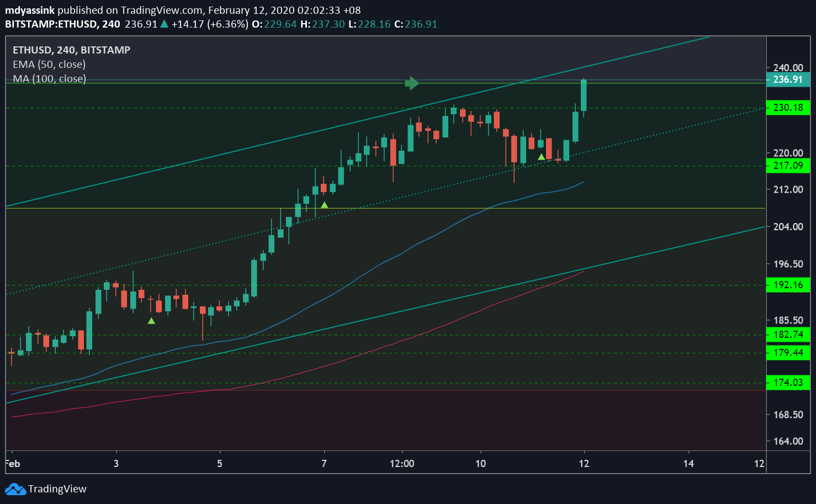Click the 5 date label on time axis
The width and height of the screenshot is (816, 504).
point(220,464)
